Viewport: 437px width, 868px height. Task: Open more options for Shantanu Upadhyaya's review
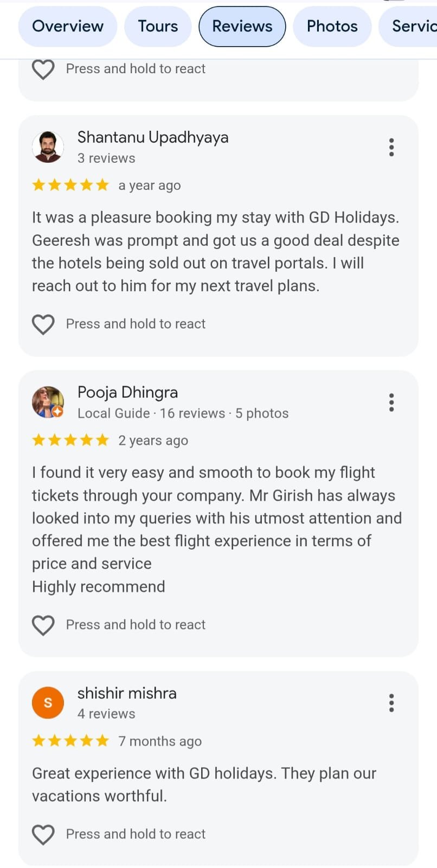tap(391, 147)
